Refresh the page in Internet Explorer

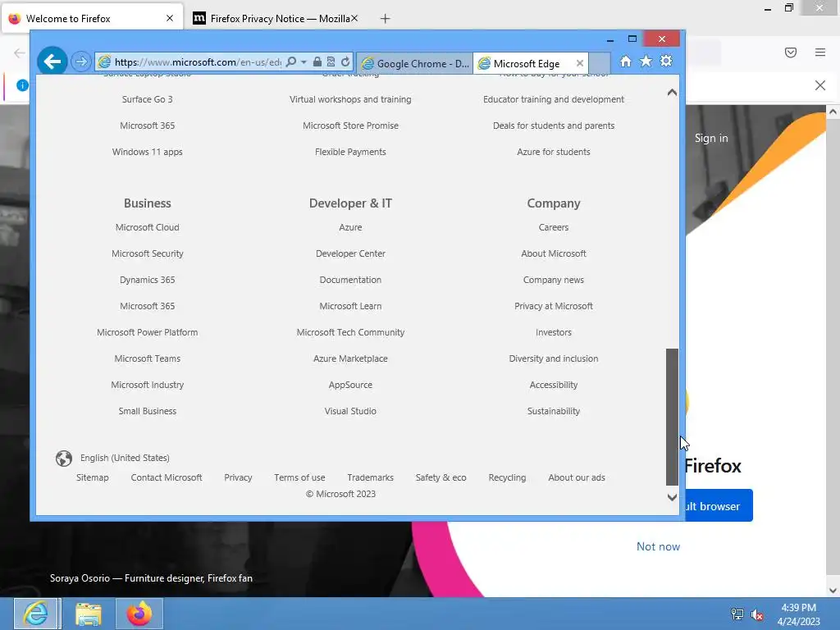tap(345, 62)
